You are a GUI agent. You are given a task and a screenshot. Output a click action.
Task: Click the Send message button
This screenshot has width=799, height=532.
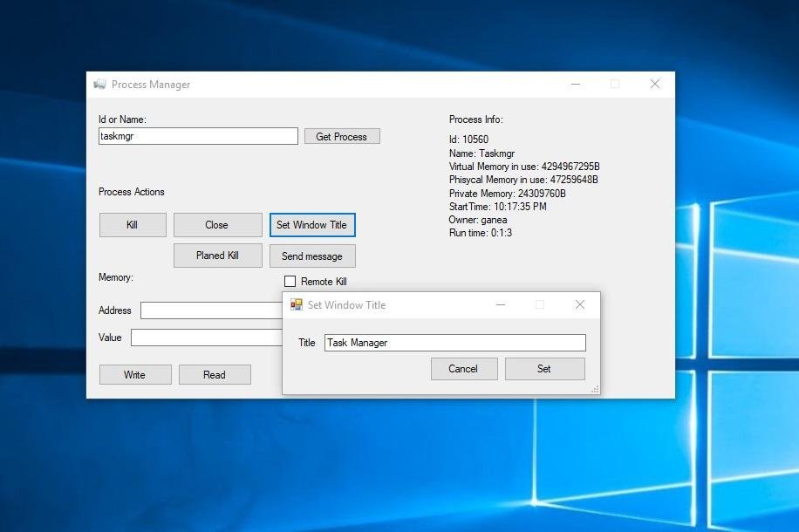[312, 256]
